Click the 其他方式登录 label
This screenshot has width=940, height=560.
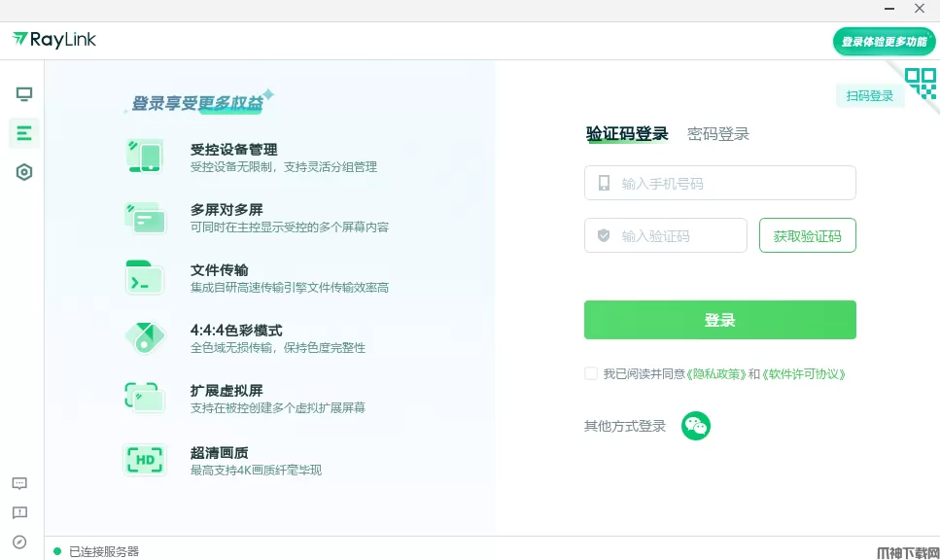(625, 426)
